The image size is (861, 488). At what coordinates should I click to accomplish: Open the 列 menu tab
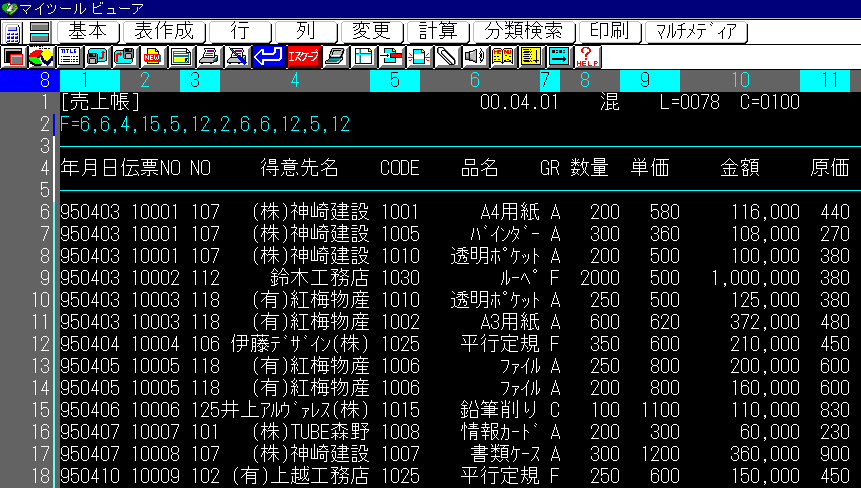pos(306,32)
